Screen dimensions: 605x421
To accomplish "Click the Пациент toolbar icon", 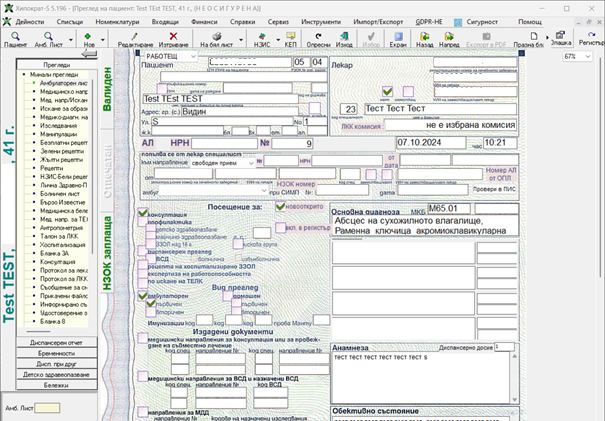I will click(x=15, y=38).
